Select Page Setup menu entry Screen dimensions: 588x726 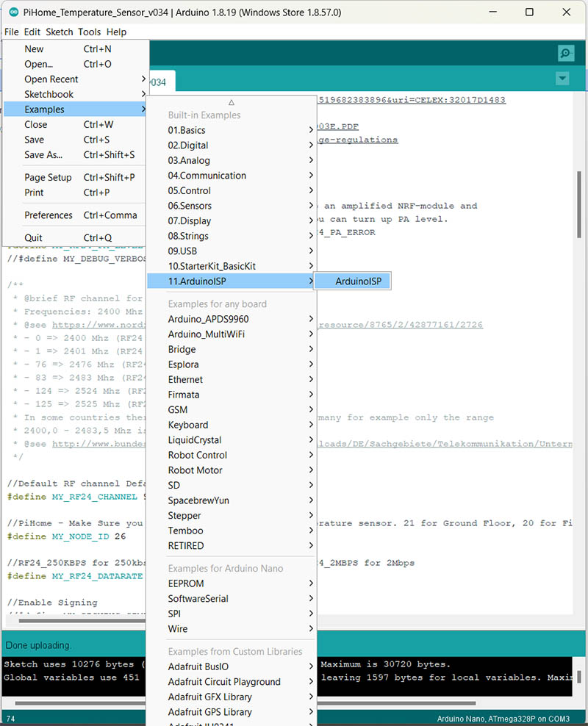(48, 177)
